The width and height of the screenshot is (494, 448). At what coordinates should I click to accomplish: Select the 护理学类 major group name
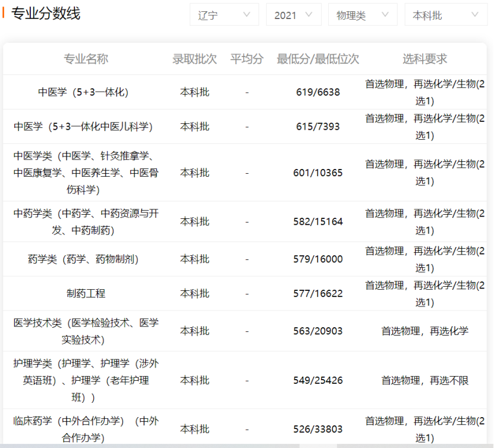pos(86,380)
